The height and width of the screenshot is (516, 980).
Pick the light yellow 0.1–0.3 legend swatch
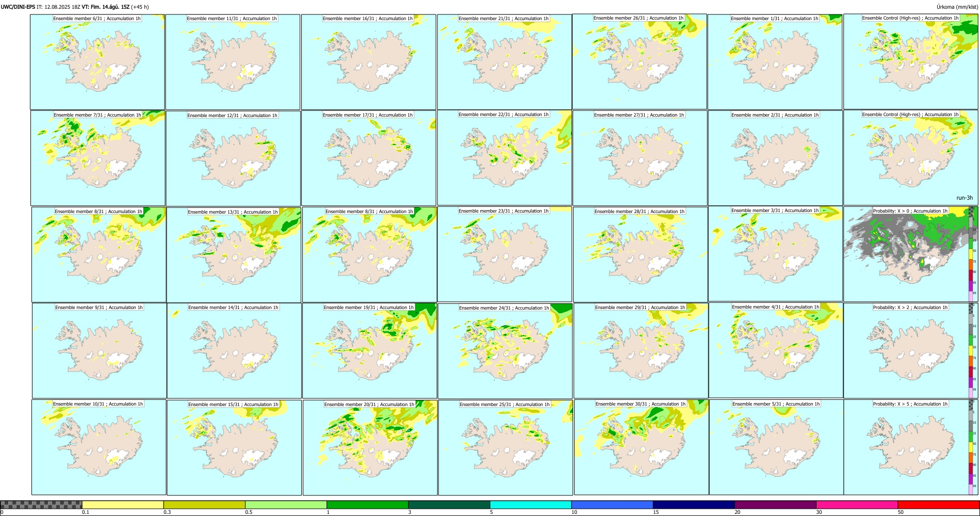(123, 505)
